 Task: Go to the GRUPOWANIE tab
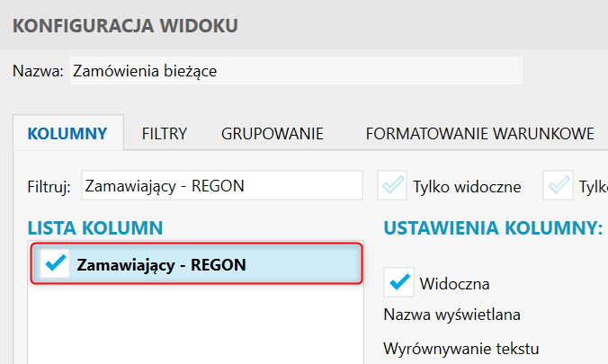pyautogui.click(x=273, y=135)
